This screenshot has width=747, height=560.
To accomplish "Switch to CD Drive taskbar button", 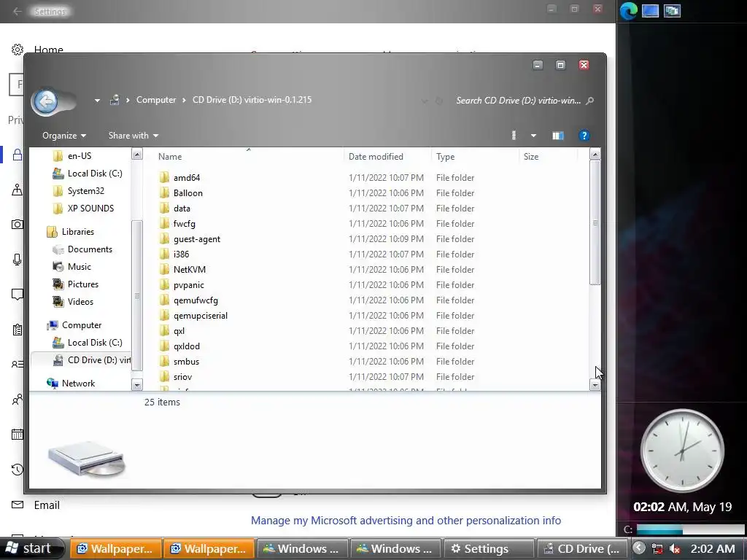I will [581, 548].
